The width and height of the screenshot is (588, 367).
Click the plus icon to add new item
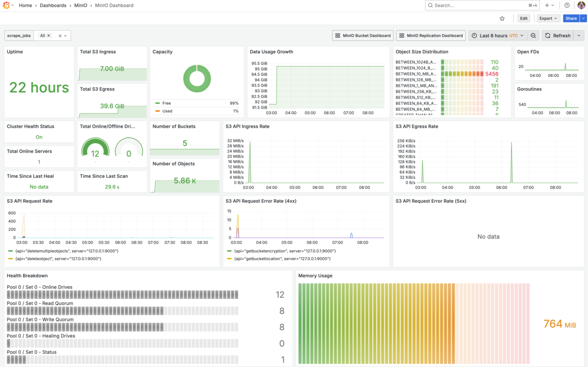pos(547,5)
